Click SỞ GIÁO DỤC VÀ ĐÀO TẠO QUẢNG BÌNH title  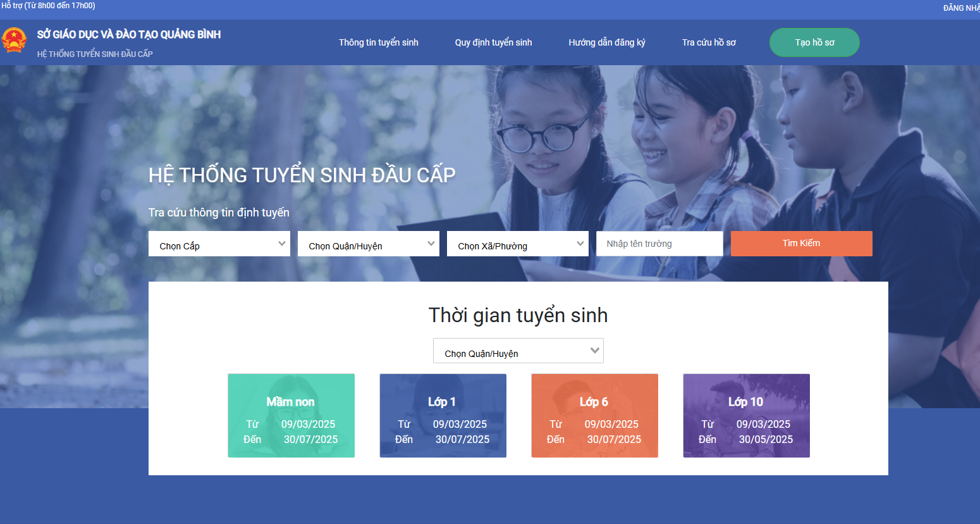tap(129, 35)
